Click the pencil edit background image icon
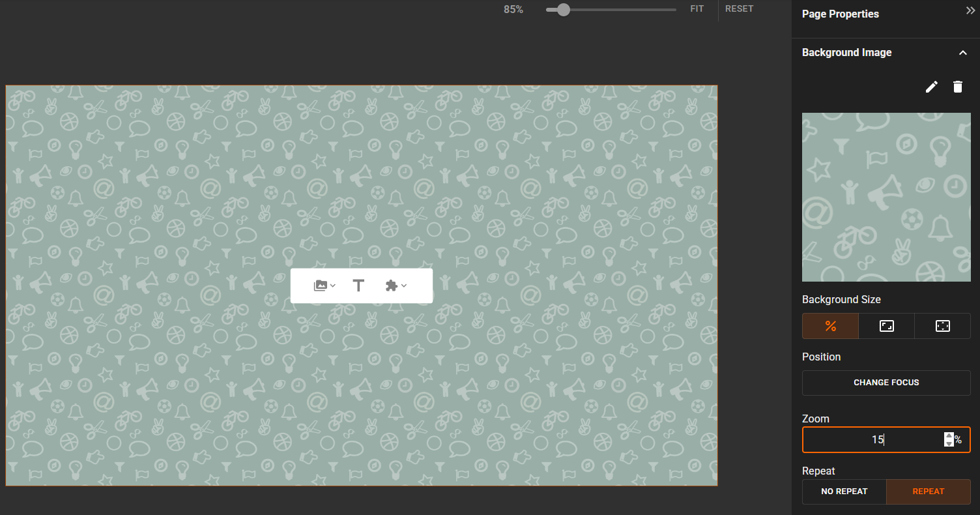Viewport: 980px width, 515px height. (932, 87)
